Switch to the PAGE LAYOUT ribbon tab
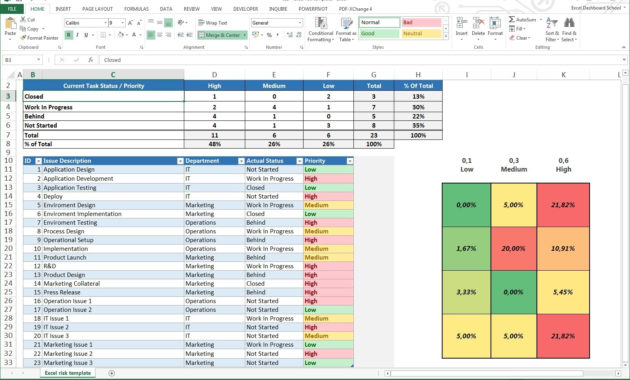The height and width of the screenshot is (380, 630). coord(97,9)
